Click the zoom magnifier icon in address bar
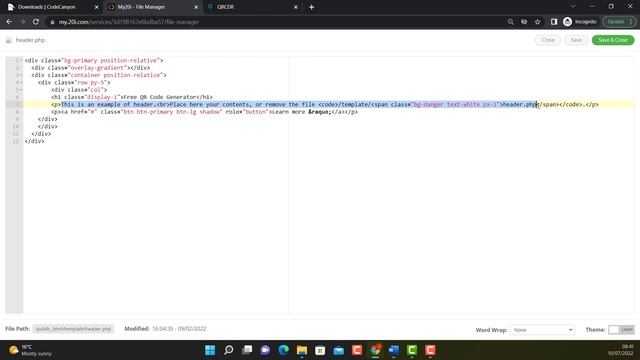This screenshot has width=640, height=360. 510,22
